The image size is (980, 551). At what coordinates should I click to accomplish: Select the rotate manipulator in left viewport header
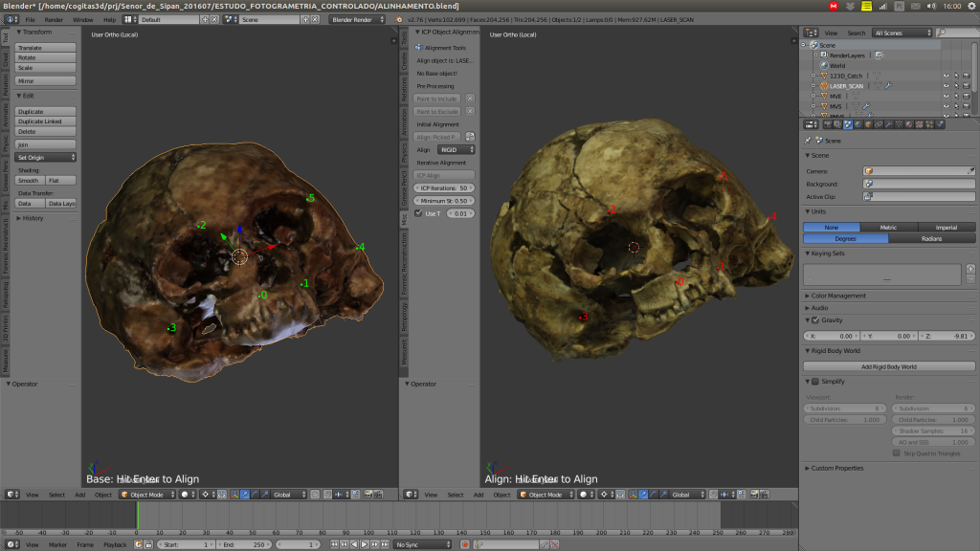point(255,495)
